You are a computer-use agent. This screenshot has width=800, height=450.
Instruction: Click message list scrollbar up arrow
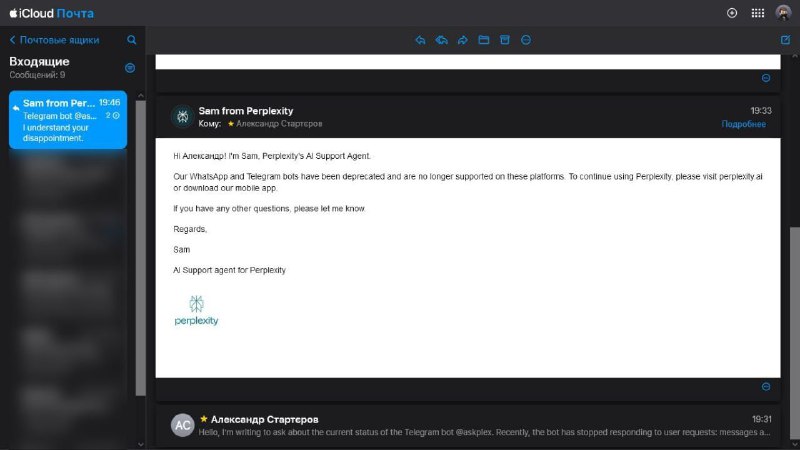[141, 95]
